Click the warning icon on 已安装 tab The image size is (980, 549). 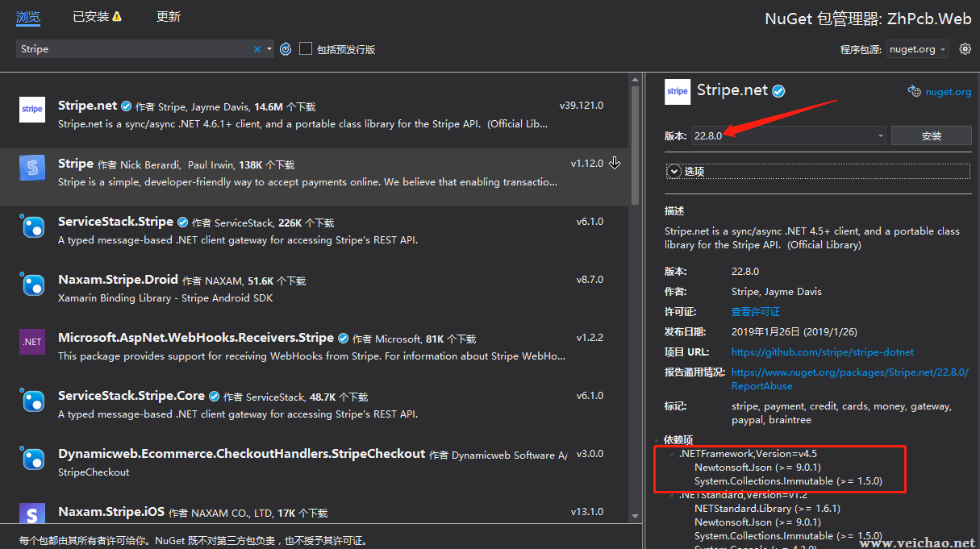tap(117, 17)
